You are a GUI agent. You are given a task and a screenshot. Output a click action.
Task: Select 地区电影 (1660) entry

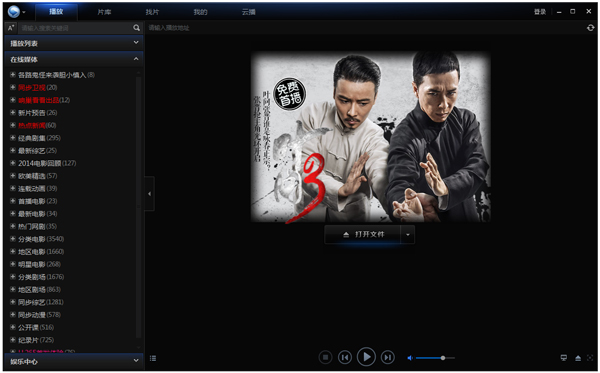coord(41,251)
